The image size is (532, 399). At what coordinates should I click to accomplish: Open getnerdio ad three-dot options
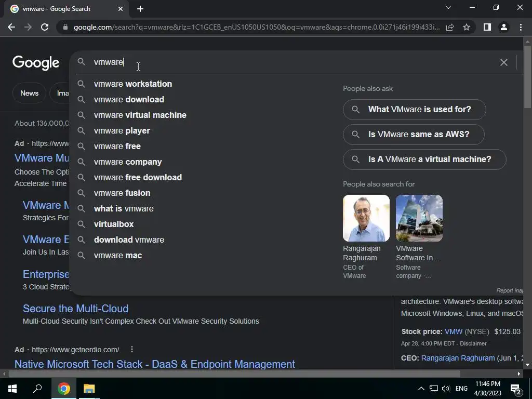pyautogui.click(x=131, y=349)
